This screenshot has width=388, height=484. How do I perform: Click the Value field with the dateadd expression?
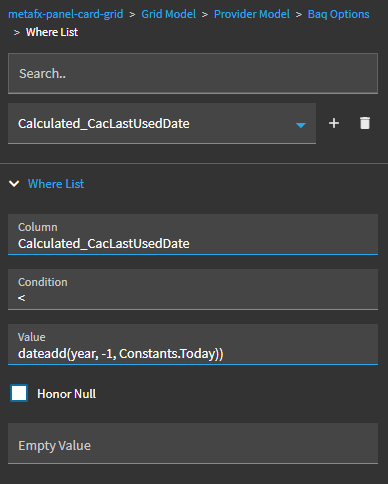click(x=193, y=344)
